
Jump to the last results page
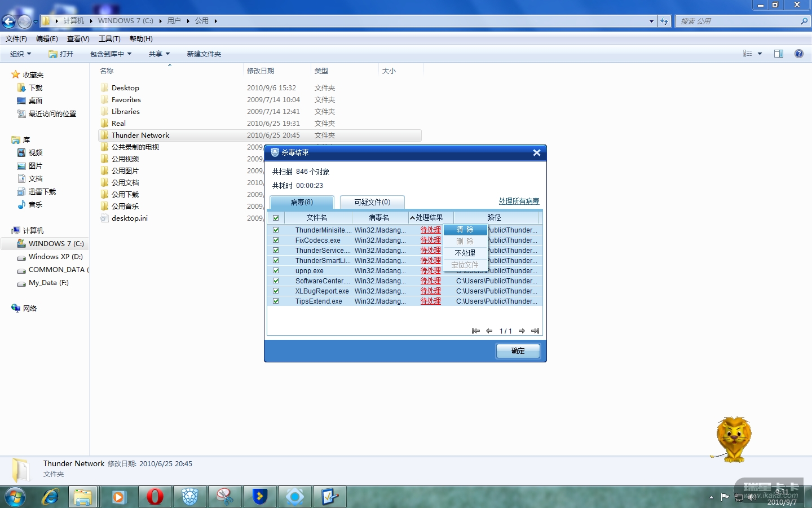click(x=535, y=331)
